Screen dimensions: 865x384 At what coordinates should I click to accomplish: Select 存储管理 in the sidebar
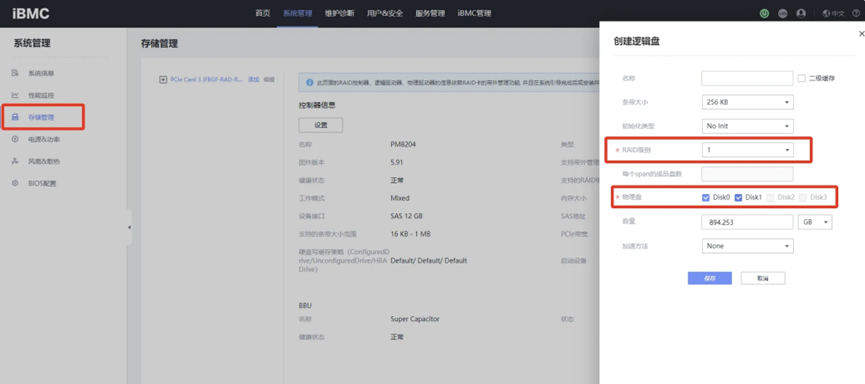41,117
